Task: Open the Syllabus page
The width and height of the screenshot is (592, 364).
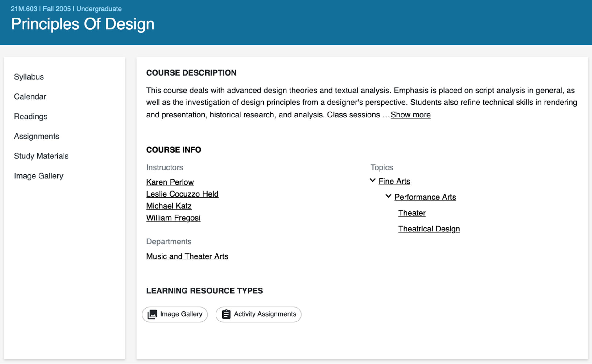Action: [29, 77]
